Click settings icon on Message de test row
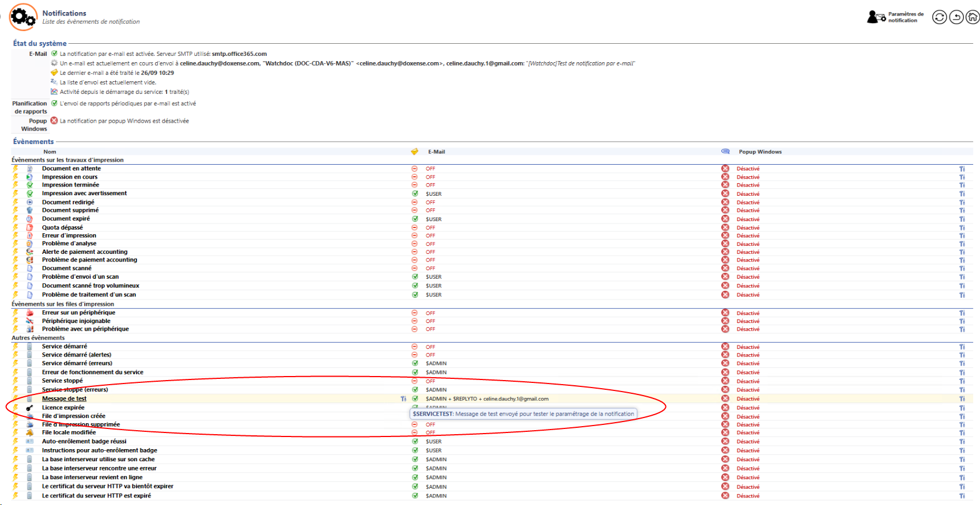 click(x=403, y=398)
